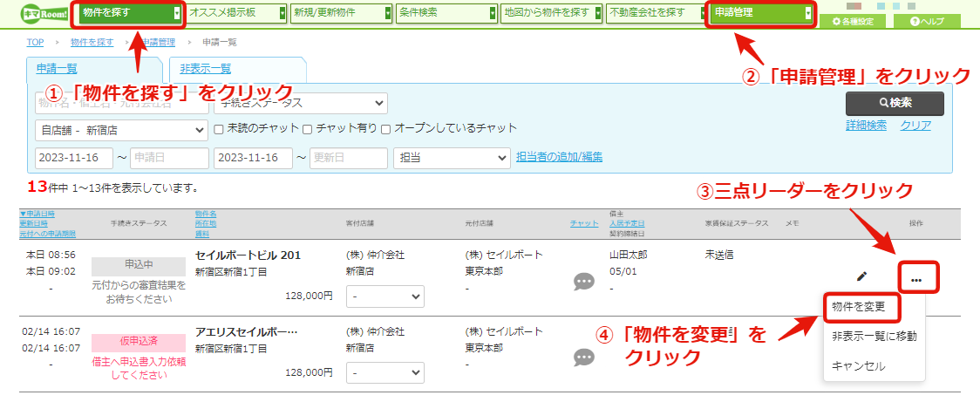Enable the 未読のチャット checkbox
Image resolution: width=980 pixels, height=402 pixels.
point(219,129)
